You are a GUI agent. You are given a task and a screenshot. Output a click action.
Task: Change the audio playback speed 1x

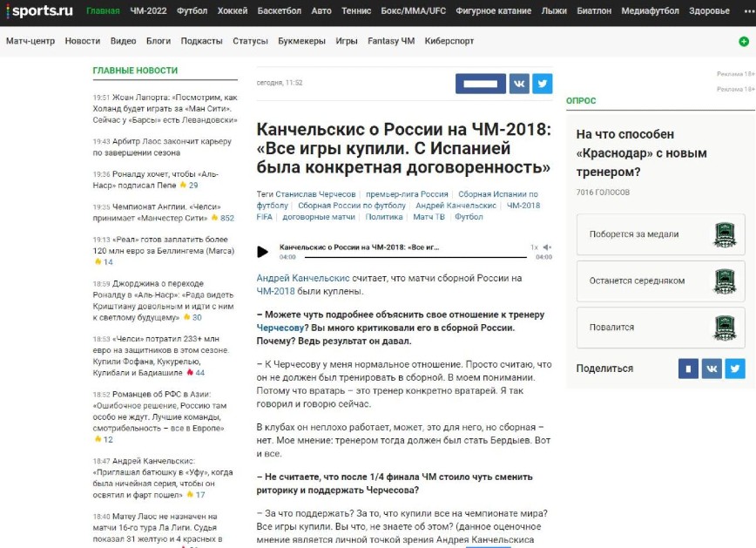pos(535,247)
